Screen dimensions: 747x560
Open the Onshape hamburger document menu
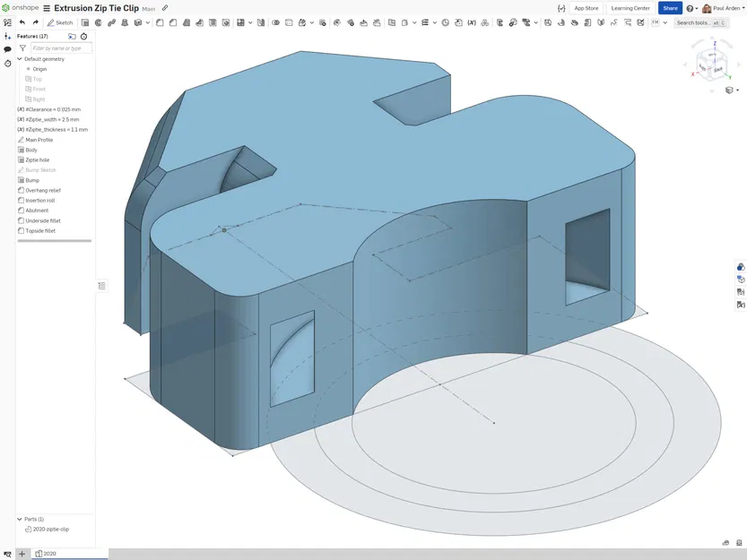pos(47,8)
